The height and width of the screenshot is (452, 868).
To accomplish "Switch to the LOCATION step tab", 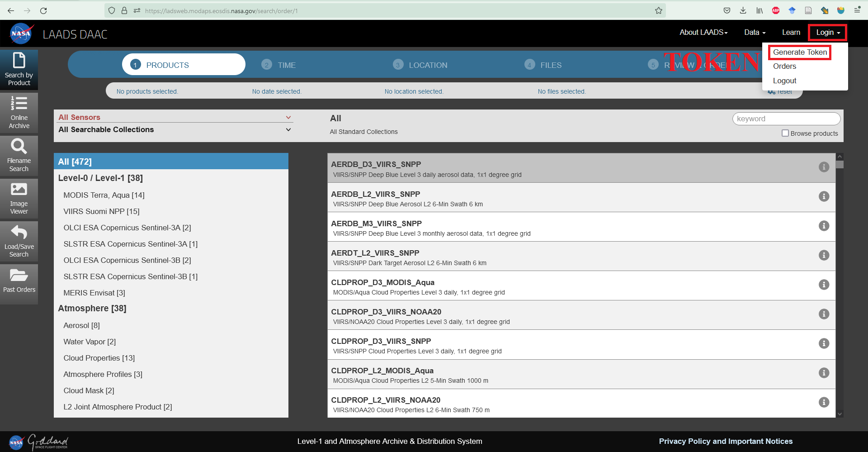I will [x=420, y=65].
